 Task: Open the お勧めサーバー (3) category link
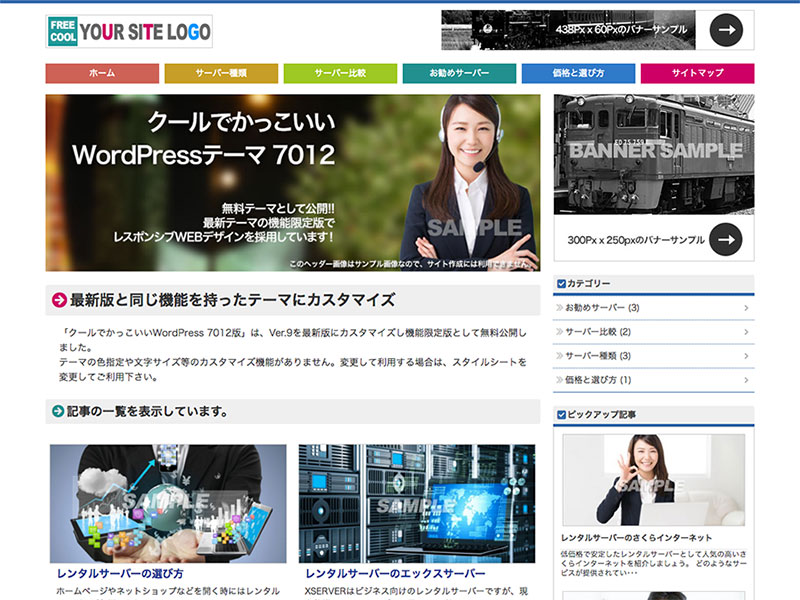(602, 308)
